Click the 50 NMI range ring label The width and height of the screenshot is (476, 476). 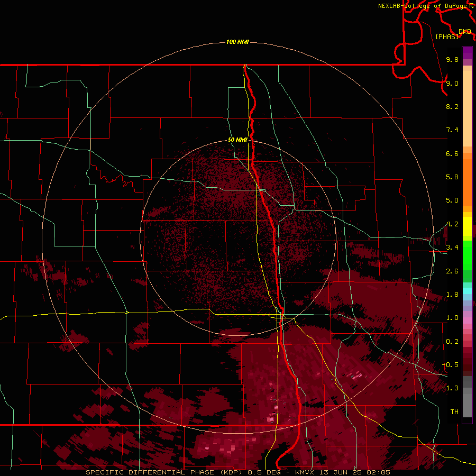[x=237, y=140]
